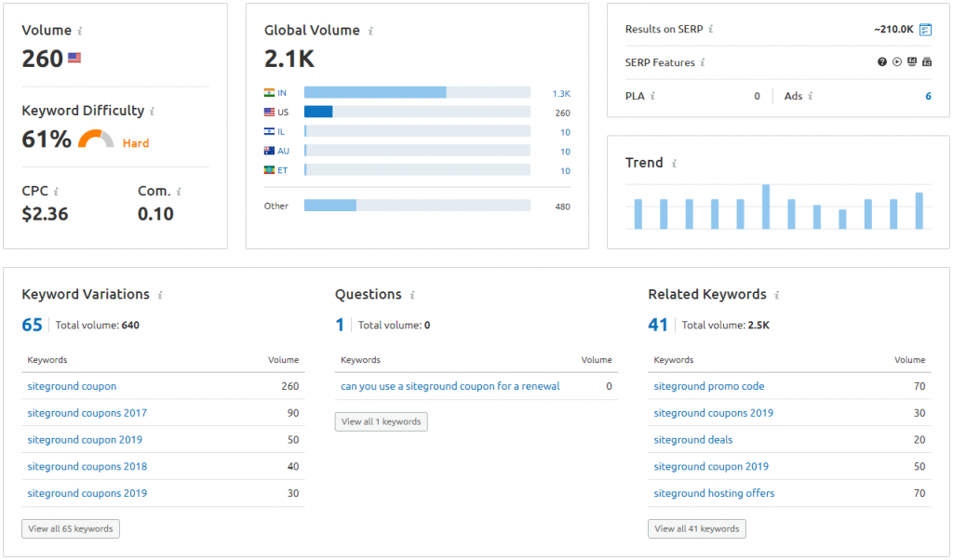
Task: Click the last bar in Trend chart
Action: tap(919, 211)
